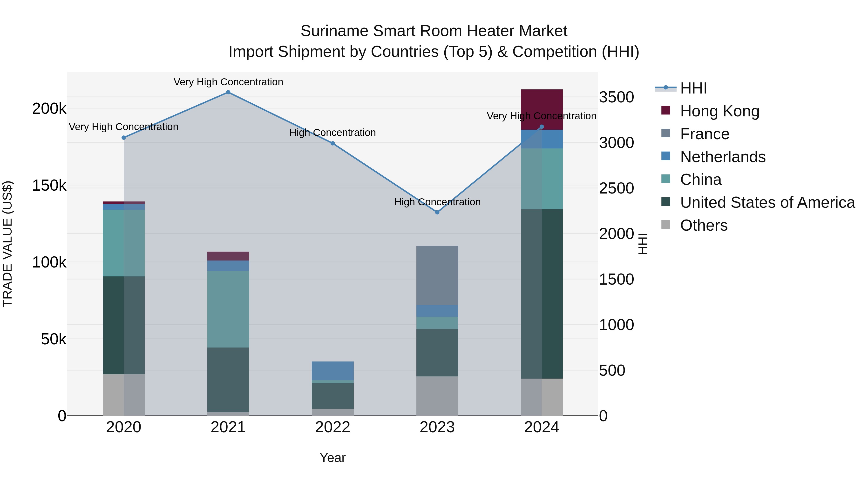Click the United States segment of 2024 bar
This screenshot has height=488, width=868.
(542, 294)
